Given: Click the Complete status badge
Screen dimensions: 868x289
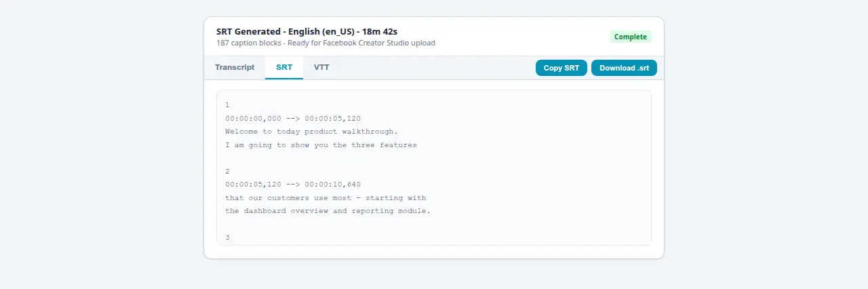Looking at the screenshot, I should tap(631, 37).
